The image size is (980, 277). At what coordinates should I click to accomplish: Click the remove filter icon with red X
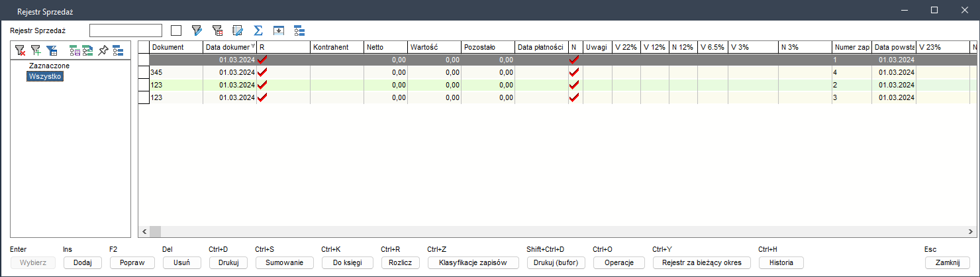point(21,50)
